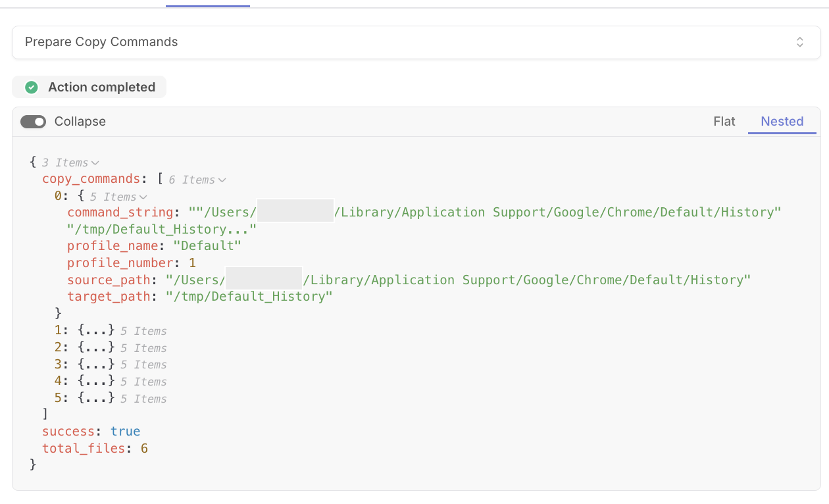This screenshot has width=829, height=504.
Task: Click the command_string key
Action: 120,212
